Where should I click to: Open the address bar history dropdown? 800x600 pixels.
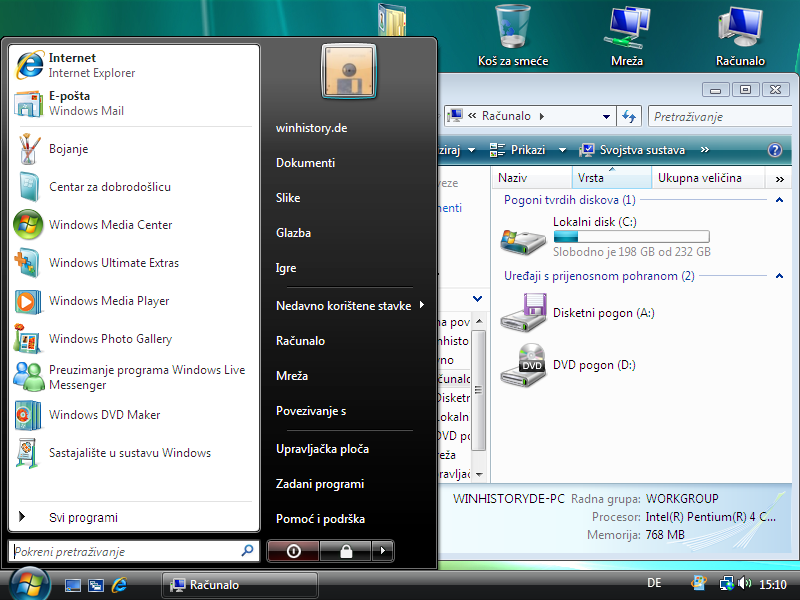[606, 117]
